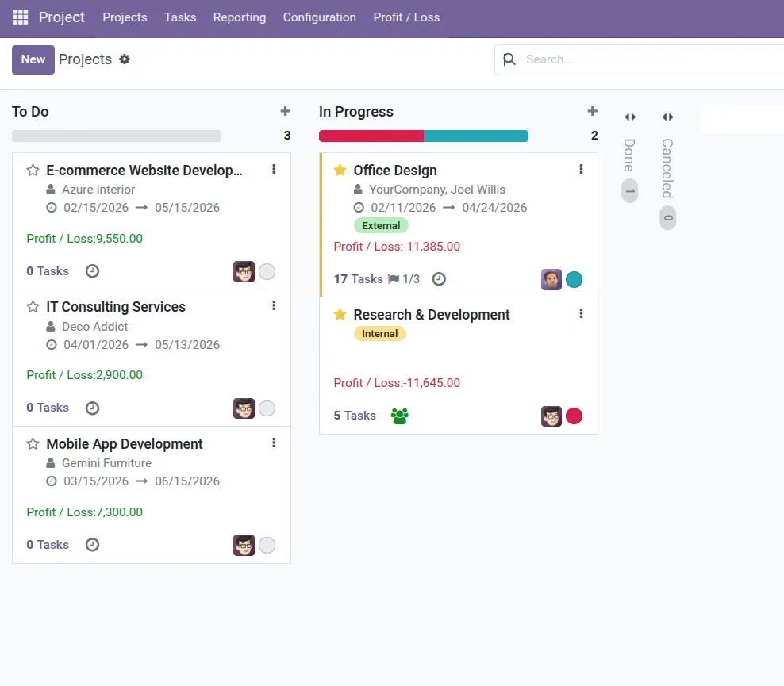The image size is (784, 686).
Task: Favorite the IT Consulting Services project
Action: (x=33, y=306)
